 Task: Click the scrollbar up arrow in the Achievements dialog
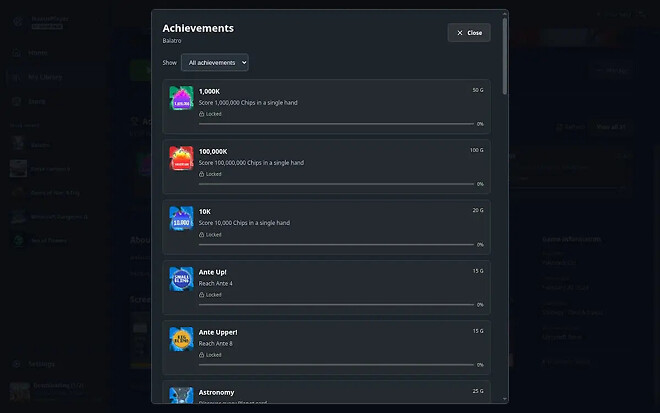click(504, 14)
